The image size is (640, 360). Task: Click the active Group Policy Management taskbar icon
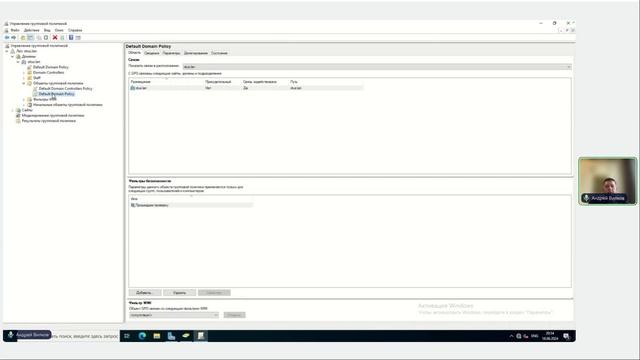tap(201, 336)
